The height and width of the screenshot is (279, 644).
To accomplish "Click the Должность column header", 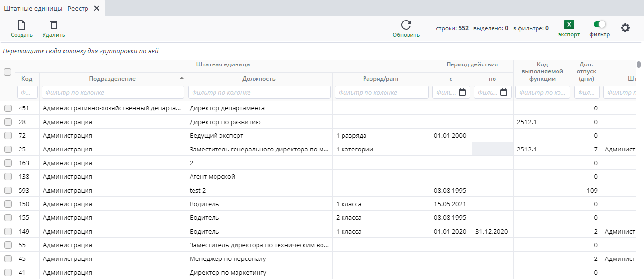I will (x=259, y=79).
